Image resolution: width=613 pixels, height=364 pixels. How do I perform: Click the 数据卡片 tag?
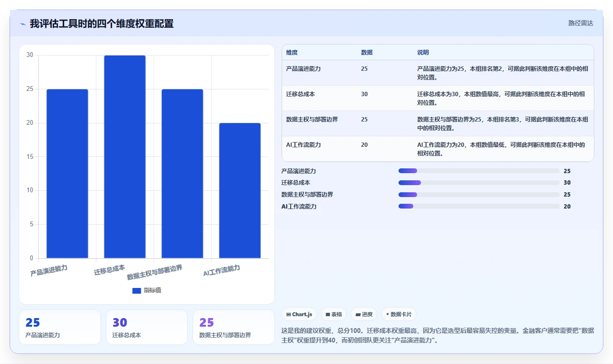pyautogui.click(x=399, y=314)
